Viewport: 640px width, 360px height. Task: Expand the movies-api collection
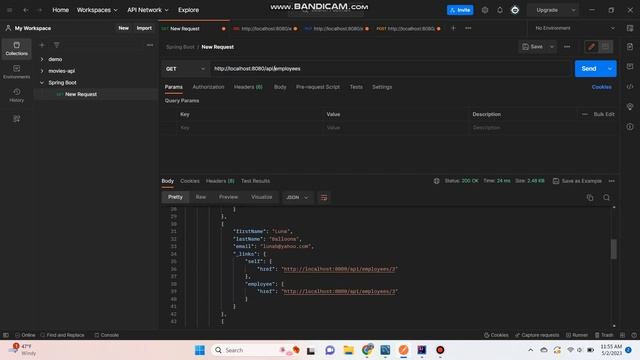tap(42, 71)
